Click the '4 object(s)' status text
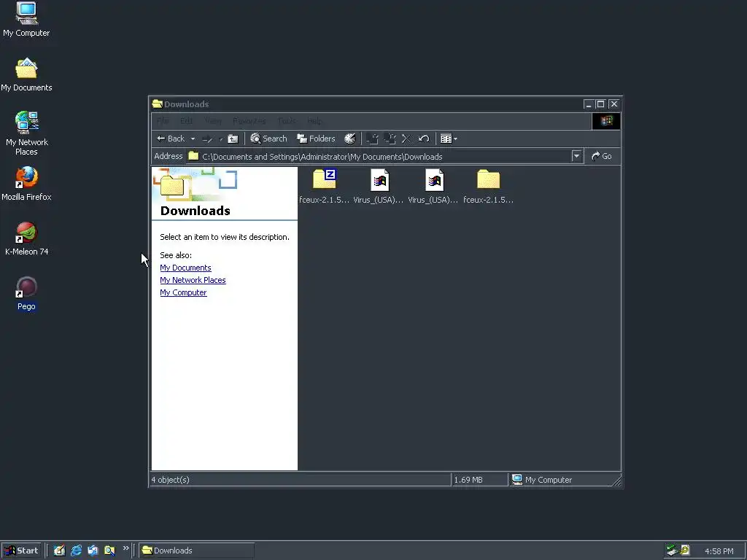This screenshot has height=560, width=747. click(x=170, y=480)
